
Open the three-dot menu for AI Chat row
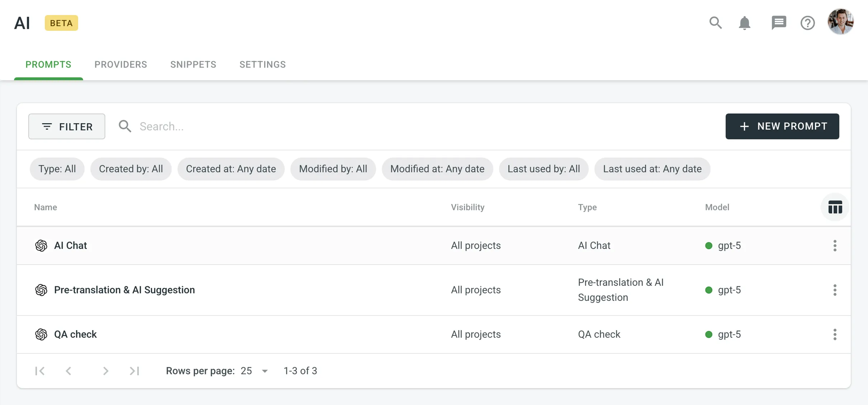pos(835,246)
